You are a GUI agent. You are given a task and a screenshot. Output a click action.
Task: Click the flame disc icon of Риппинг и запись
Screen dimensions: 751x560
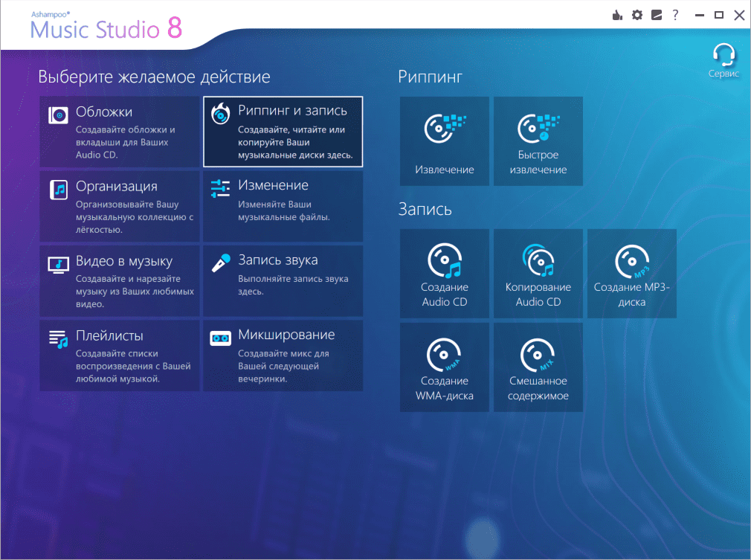point(220,114)
